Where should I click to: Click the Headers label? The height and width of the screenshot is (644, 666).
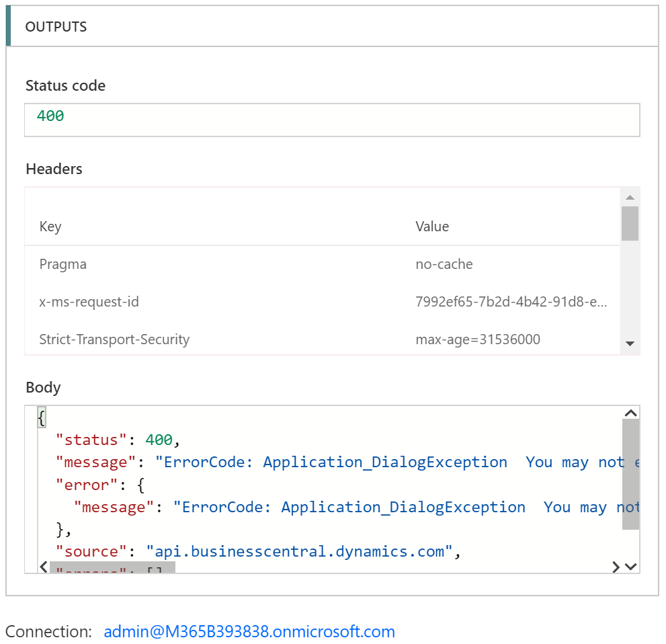click(x=54, y=169)
